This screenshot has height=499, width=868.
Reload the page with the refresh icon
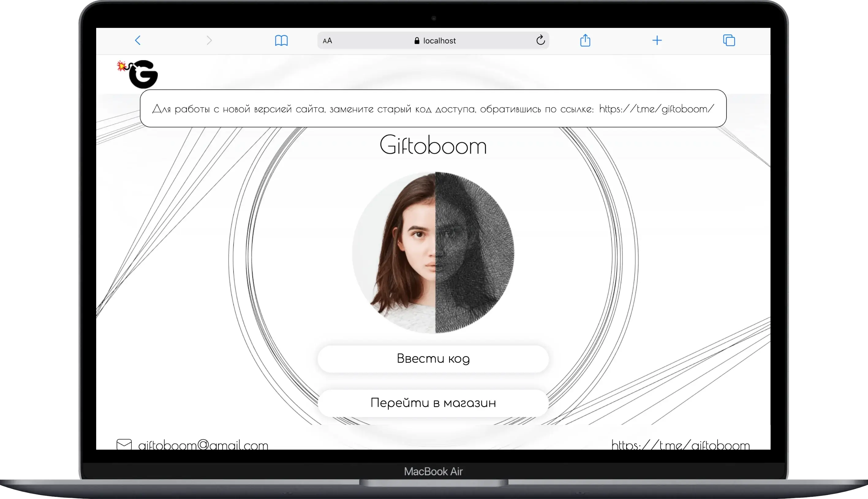point(540,40)
